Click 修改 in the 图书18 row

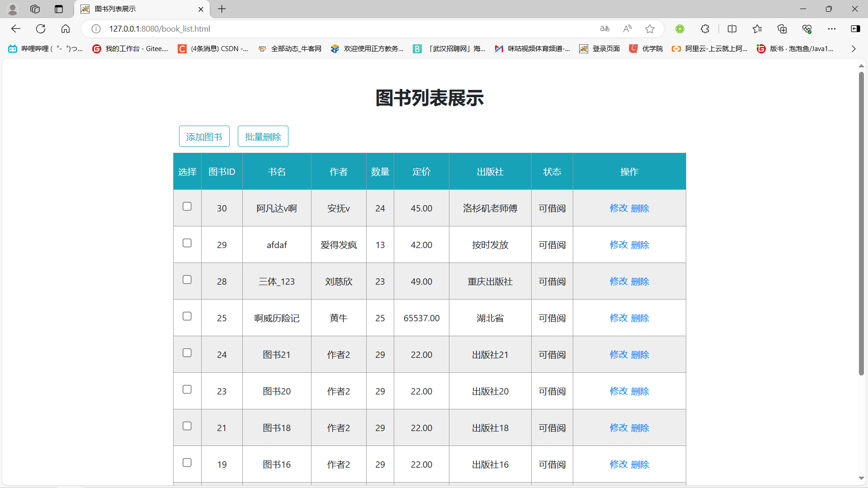coord(618,428)
